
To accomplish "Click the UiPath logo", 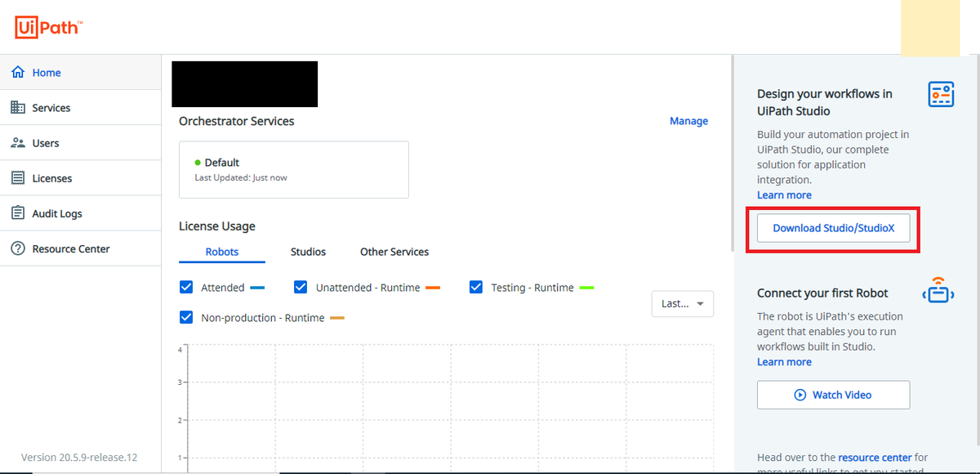I will pos(48,28).
